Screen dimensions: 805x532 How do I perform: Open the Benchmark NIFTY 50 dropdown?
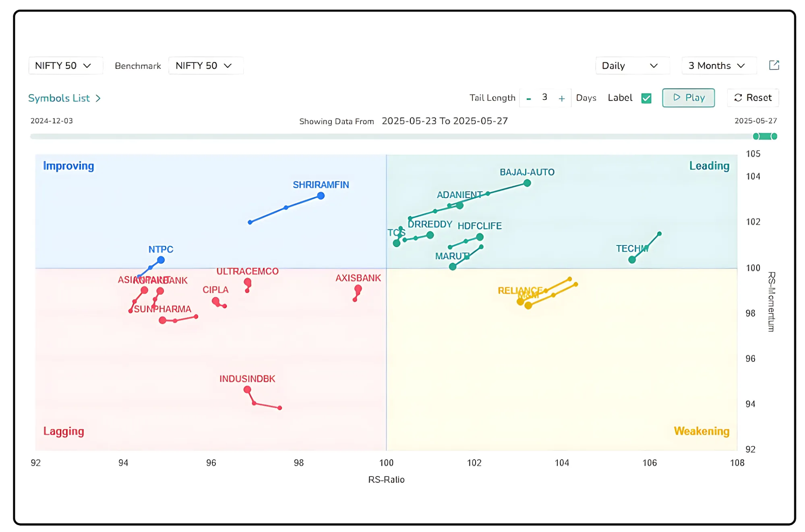click(x=205, y=66)
